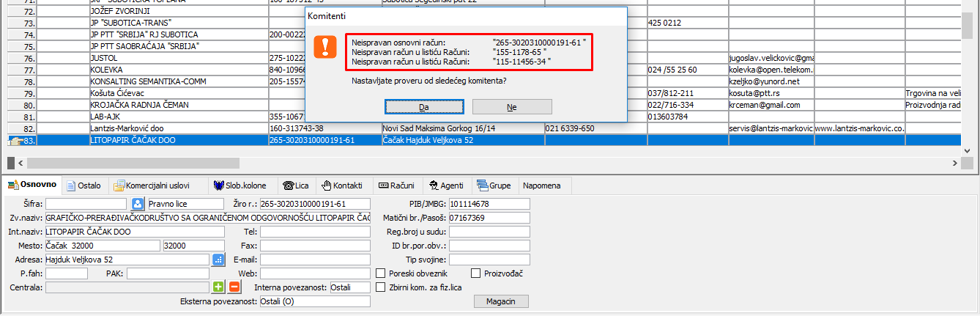The width and height of the screenshot is (980, 316).
Task: Open the Lica tab with phone icon
Action: coord(296,185)
